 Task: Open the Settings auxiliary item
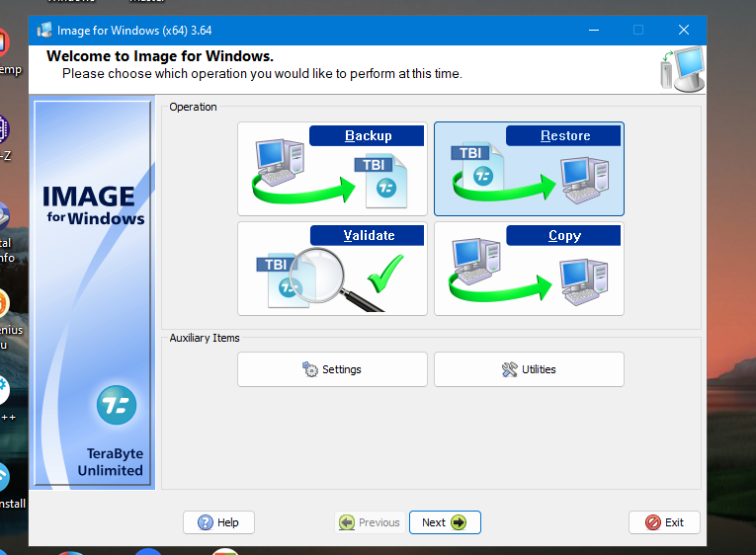point(332,369)
